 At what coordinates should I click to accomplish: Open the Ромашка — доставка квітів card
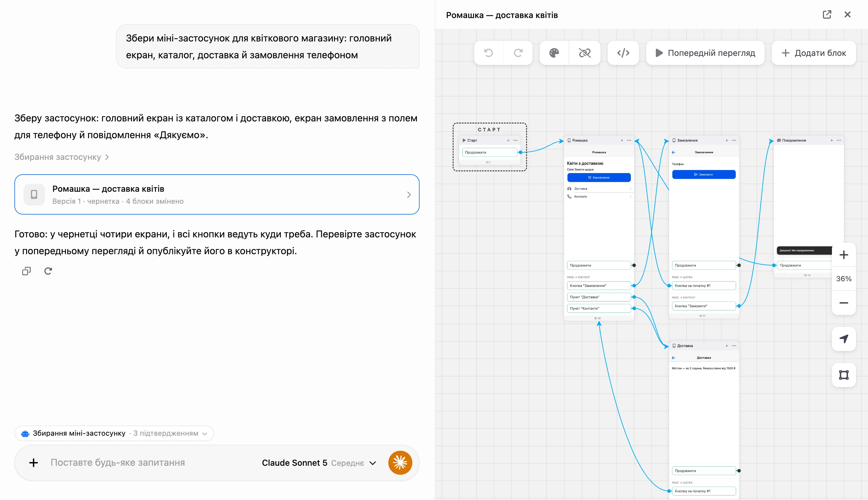pos(217,194)
